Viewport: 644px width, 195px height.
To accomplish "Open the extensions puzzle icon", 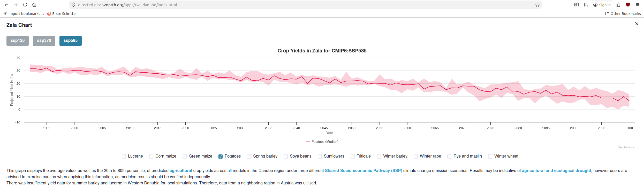I will [x=618, y=5].
